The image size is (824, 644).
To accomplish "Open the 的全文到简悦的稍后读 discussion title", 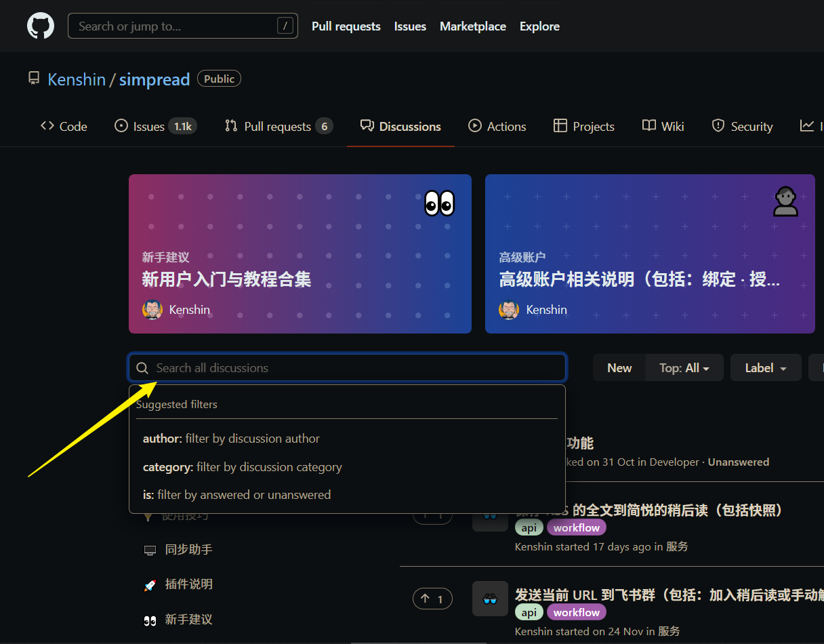I will pyautogui.click(x=648, y=510).
